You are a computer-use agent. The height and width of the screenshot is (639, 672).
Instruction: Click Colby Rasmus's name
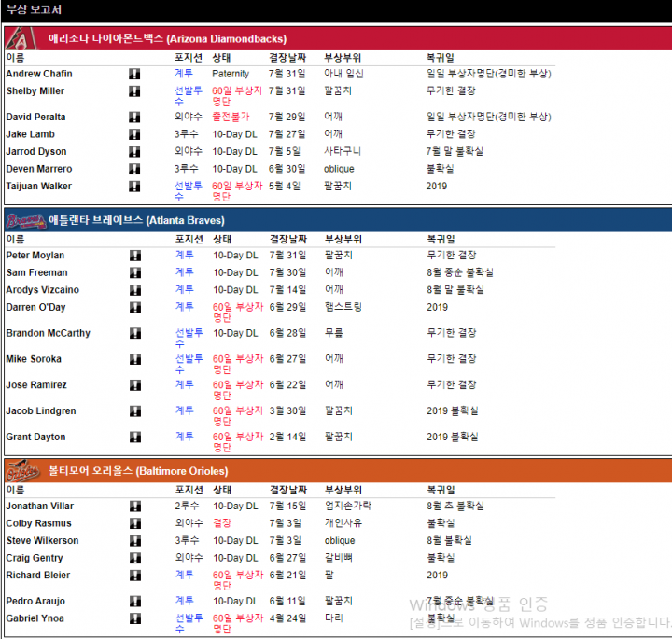38,523
